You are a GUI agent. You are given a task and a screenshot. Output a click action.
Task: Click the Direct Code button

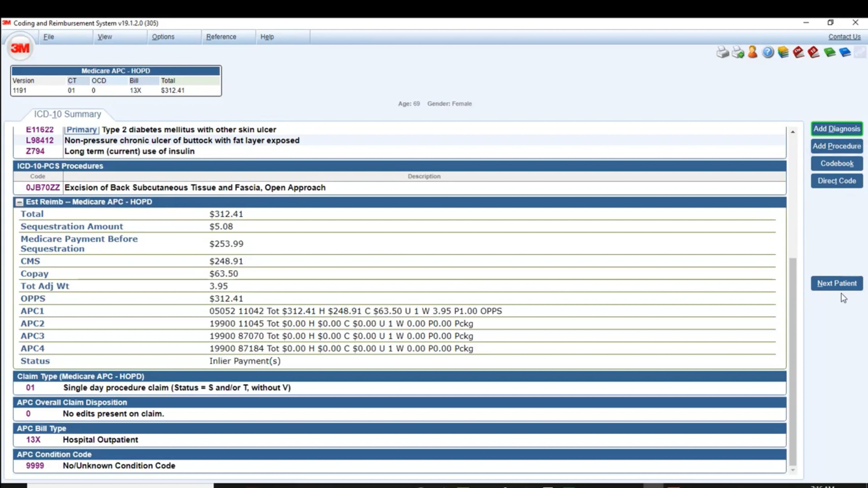[x=837, y=181]
